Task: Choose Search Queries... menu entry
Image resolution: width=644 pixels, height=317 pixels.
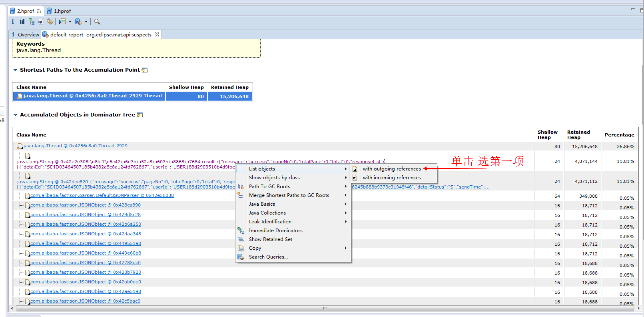Action: pos(293,257)
